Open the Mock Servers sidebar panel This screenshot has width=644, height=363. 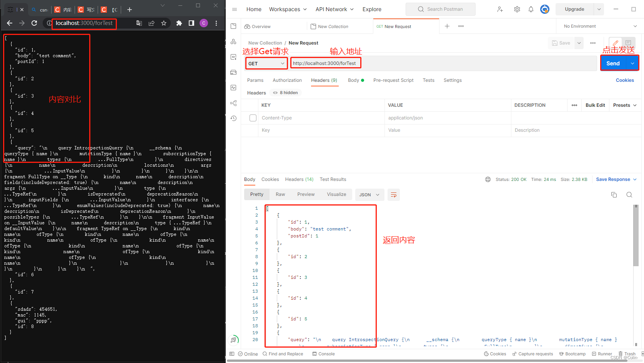233,72
